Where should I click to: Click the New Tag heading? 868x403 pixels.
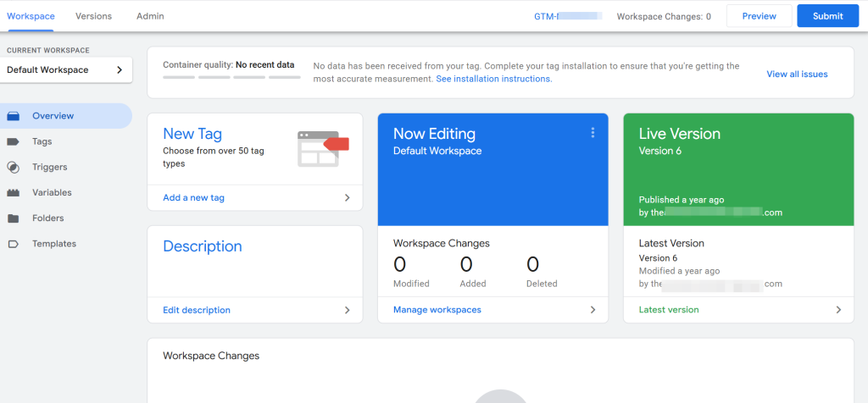(192, 134)
